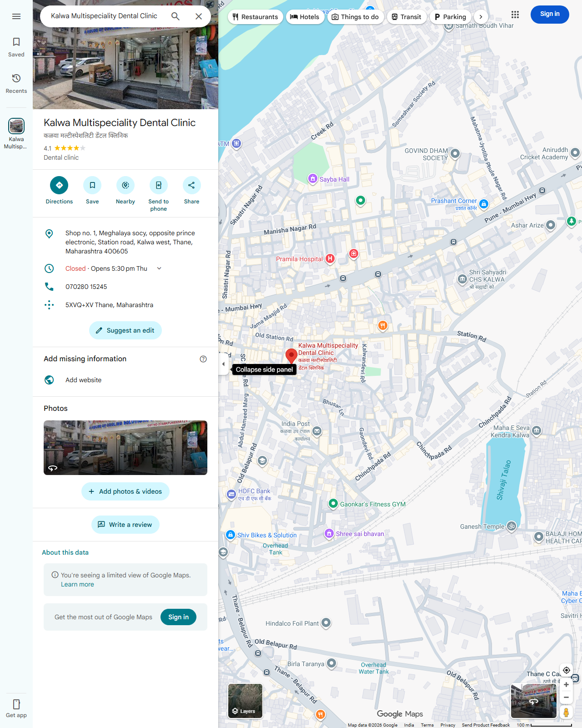Open Get app option
The image size is (582, 728).
pyautogui.click(x=16, y=708)
